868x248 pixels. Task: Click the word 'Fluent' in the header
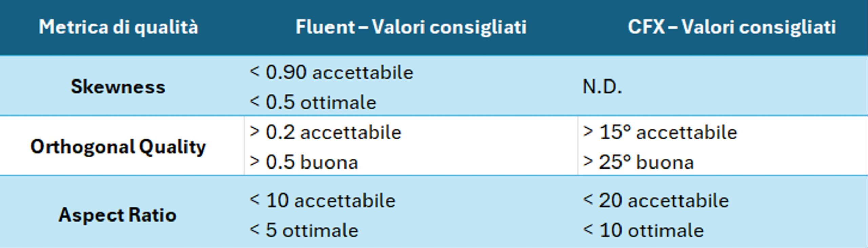(x=325, y=27)
